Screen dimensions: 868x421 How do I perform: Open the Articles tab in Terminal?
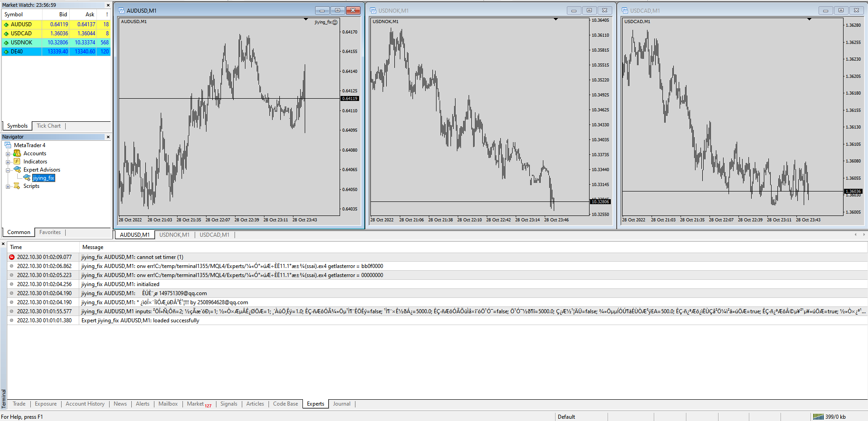[x=255, y=404]
